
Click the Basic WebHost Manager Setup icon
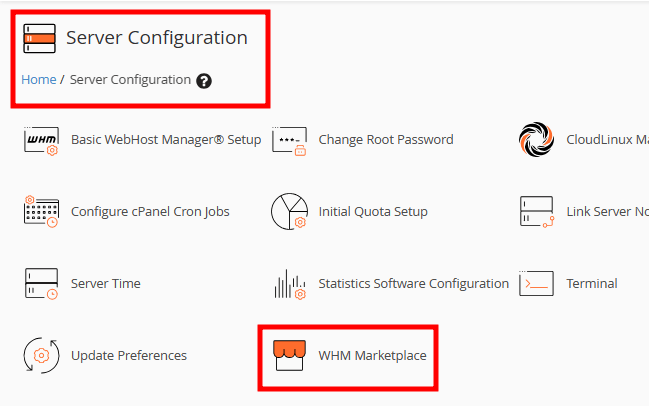click(x=41, y=141)
